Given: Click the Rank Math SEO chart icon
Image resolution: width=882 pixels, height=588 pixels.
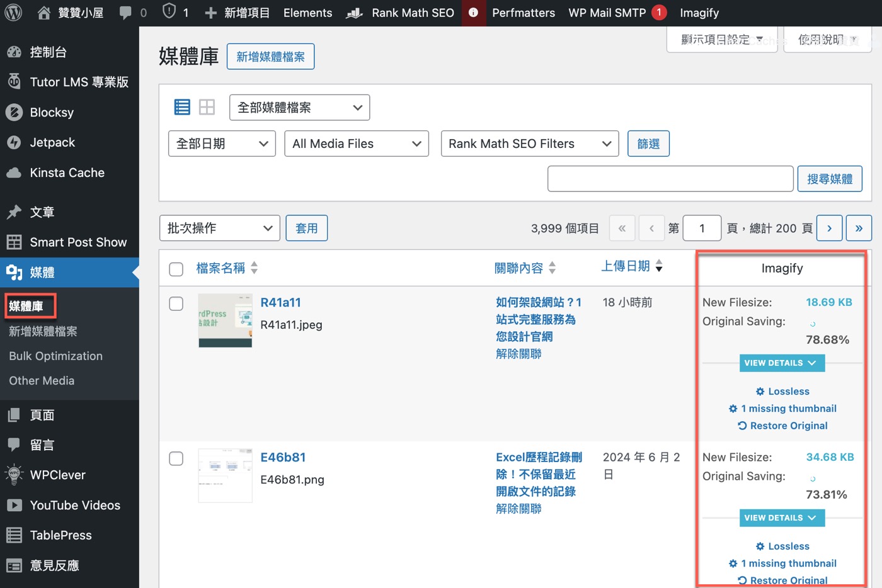Looking at the screenshot, I should tap(355, 13).
